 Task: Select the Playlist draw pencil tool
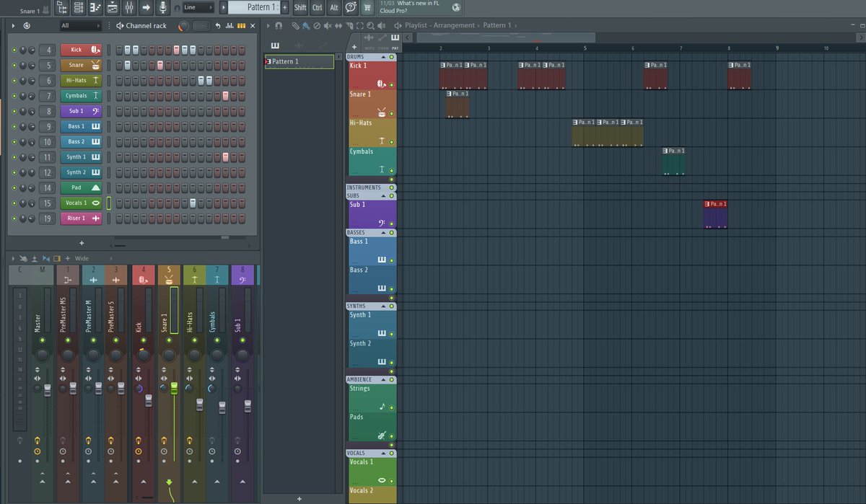(x=295, y=26)
